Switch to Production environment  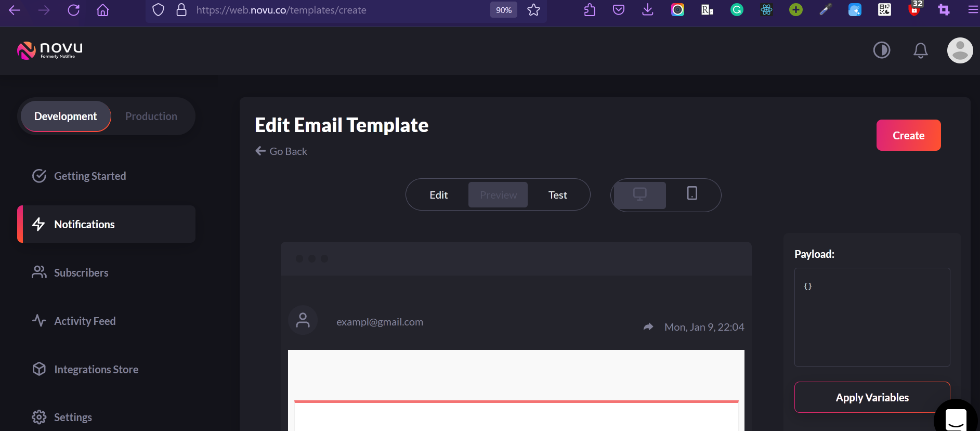coord(151,116)
